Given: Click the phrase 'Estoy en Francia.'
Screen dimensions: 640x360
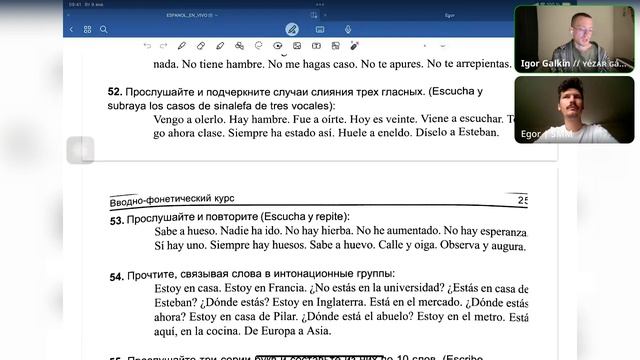Looking at the screenshot, I should point(265,288).
